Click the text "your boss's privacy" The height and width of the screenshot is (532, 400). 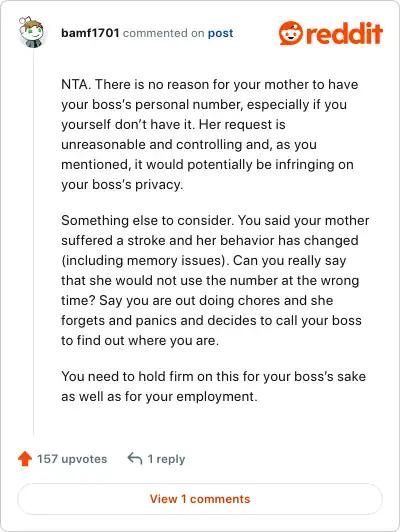pyautogui.click(x=122, y=185)
